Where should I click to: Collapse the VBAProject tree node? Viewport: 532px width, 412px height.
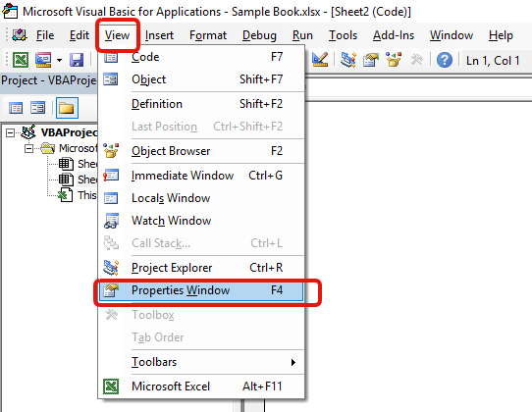click(11, 132)
